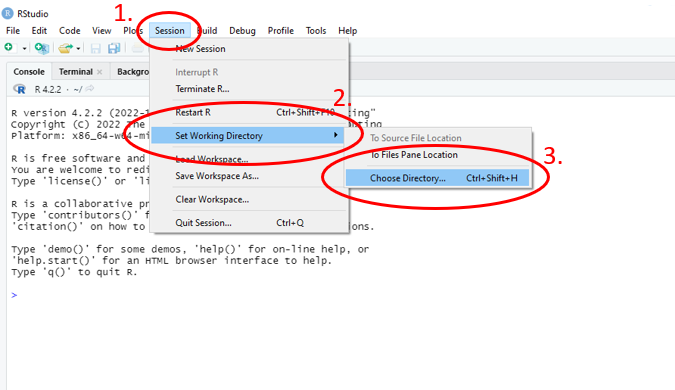Viewport: 675px width, 390px height.
Task: Open the Tools menu
Action: (316, 31)
